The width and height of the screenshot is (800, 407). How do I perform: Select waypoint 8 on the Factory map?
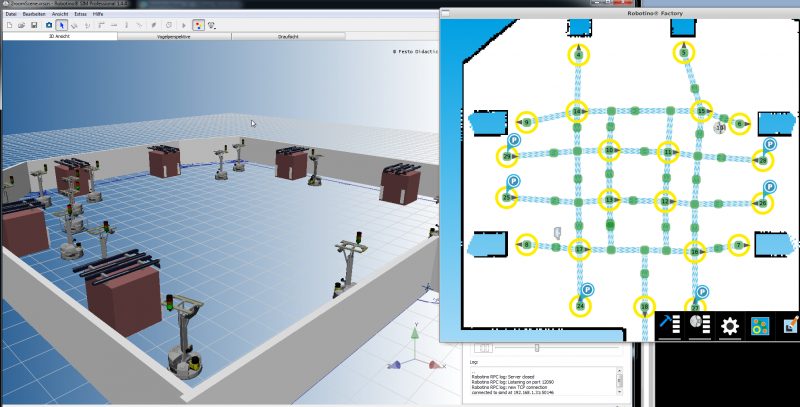pyautogui.click(x=527, y=245)
